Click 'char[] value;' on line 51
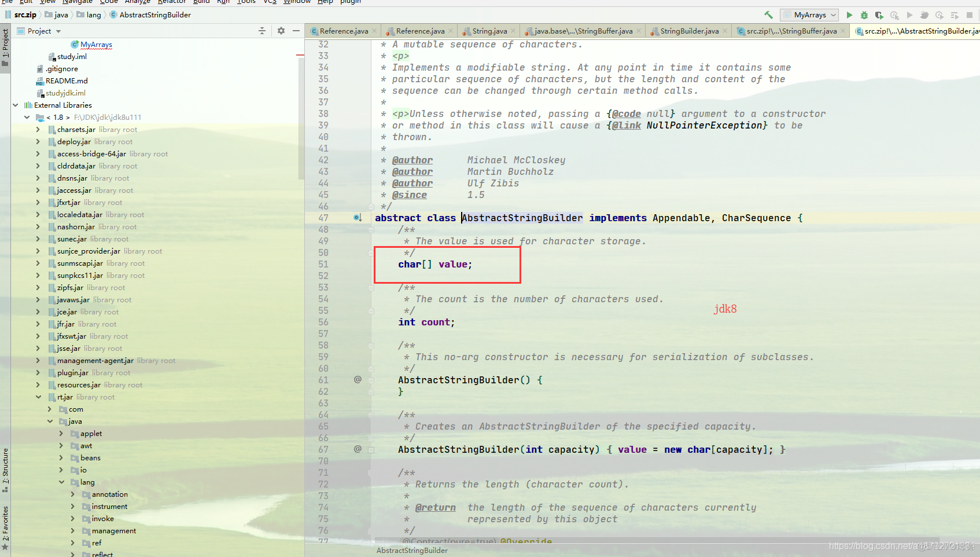The width and height of the screenshot is (980, 557). [435, 265]
